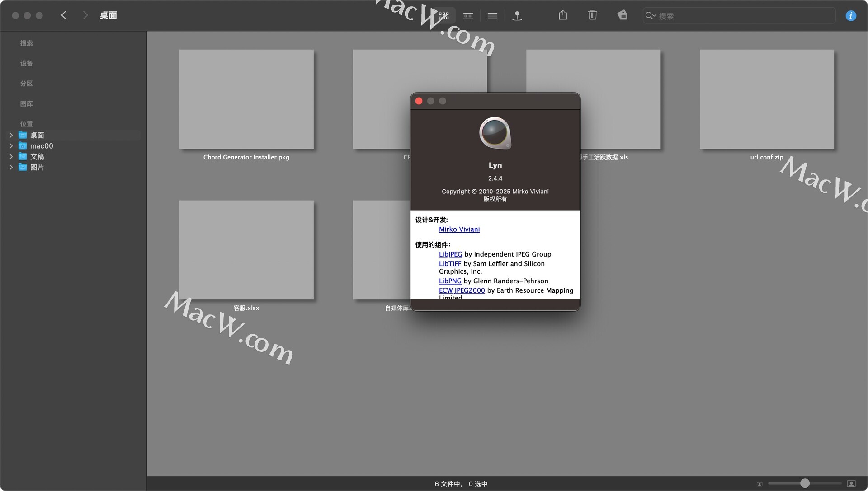Viewport: 868px width, 491px height.
Task: Click the 桌面 window title
Action: click(108, 15)
